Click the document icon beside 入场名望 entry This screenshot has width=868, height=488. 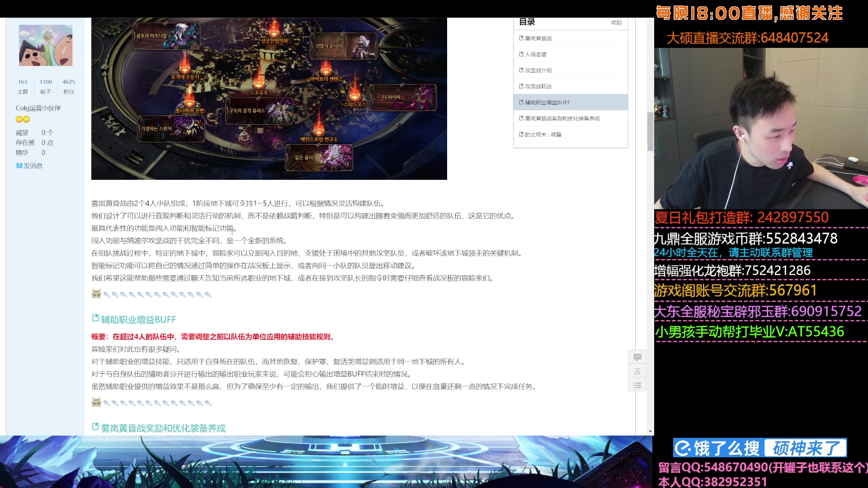coord(521,54)
